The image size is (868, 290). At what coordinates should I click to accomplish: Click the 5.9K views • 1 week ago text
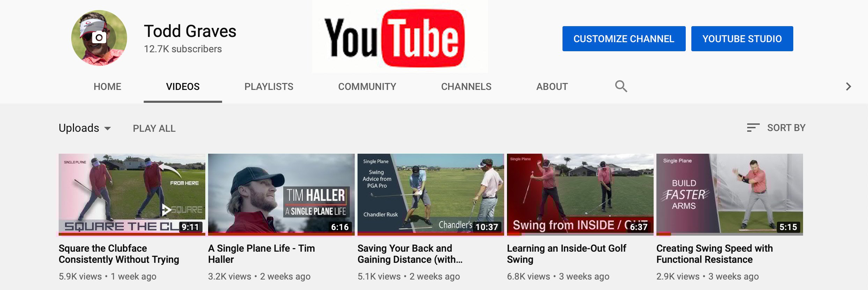108,276
